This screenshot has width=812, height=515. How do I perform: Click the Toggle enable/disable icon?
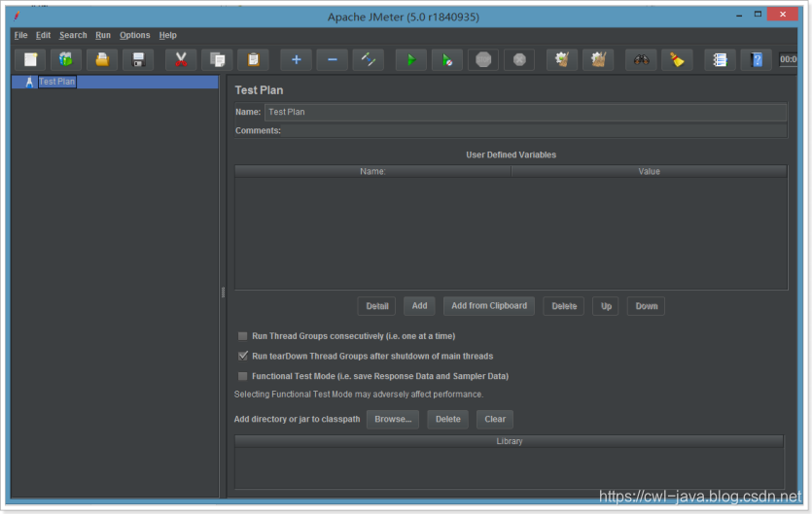pos(369,59)
